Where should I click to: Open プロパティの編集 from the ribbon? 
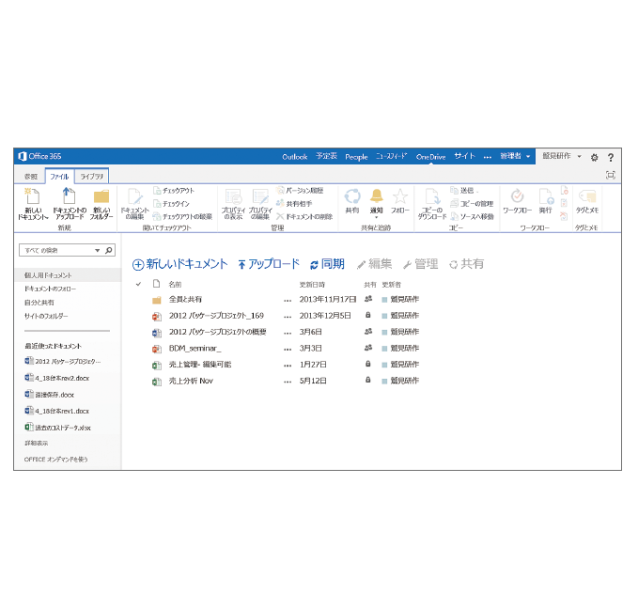tap(260, 203)
